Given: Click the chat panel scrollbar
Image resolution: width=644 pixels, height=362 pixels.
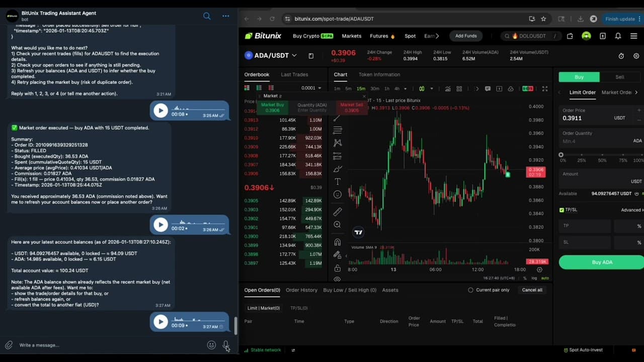Looking at the screenshot, I should [x=235, y=325].
